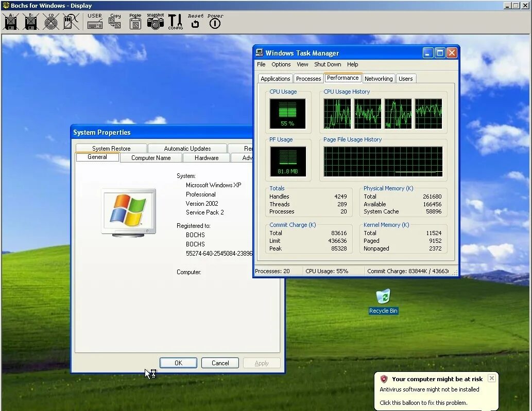Click 'CPU Usage: 55%' in status bar
Image resolution: width=532 pixels, height=411 pixels.
pyautogui.click(x=327, y=271)
